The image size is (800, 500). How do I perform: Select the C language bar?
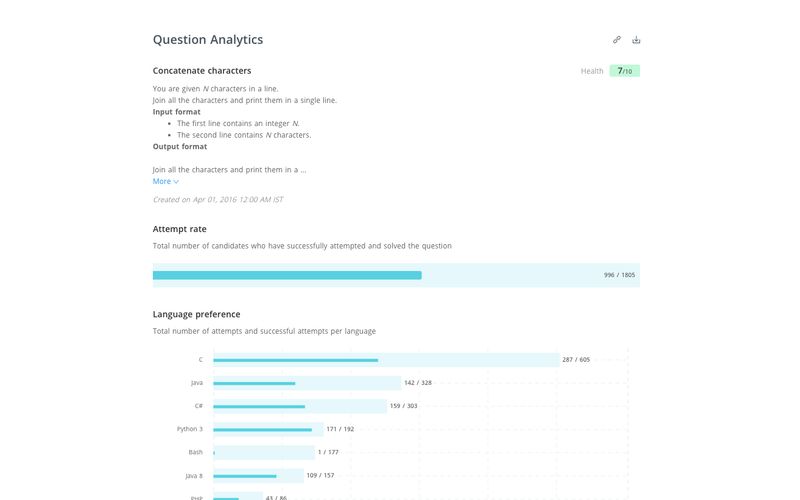(x=385, y=360)
